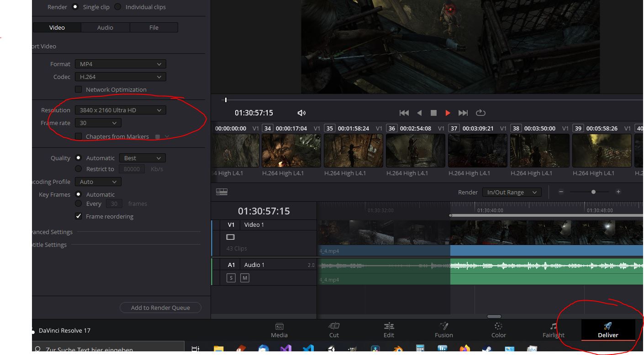Viewport: 644px width, 355px height.
Task: Switch to the Audio settings tab
Action: coord(105,27)
